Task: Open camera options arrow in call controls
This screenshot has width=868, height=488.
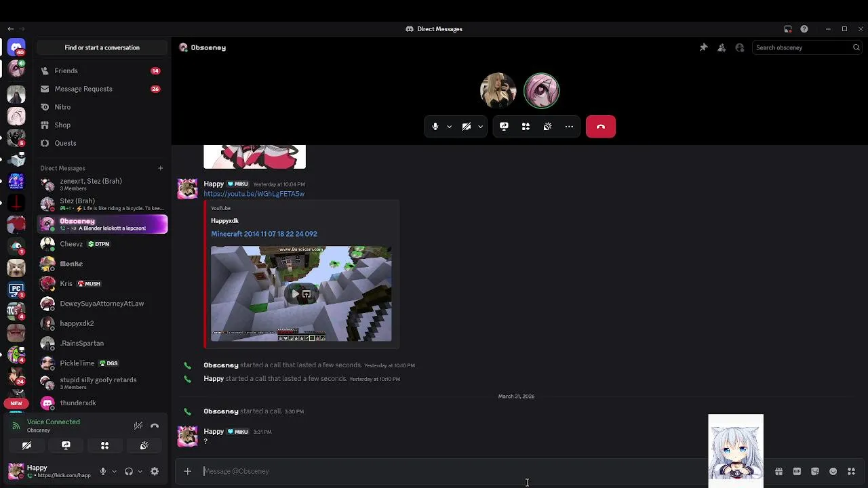Action: click(x=480, y=127)
